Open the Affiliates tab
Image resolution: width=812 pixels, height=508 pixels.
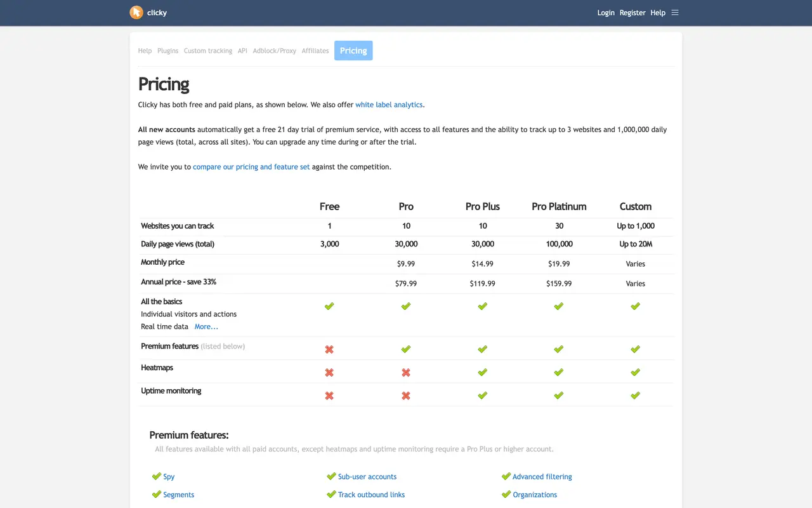[315, 51]
